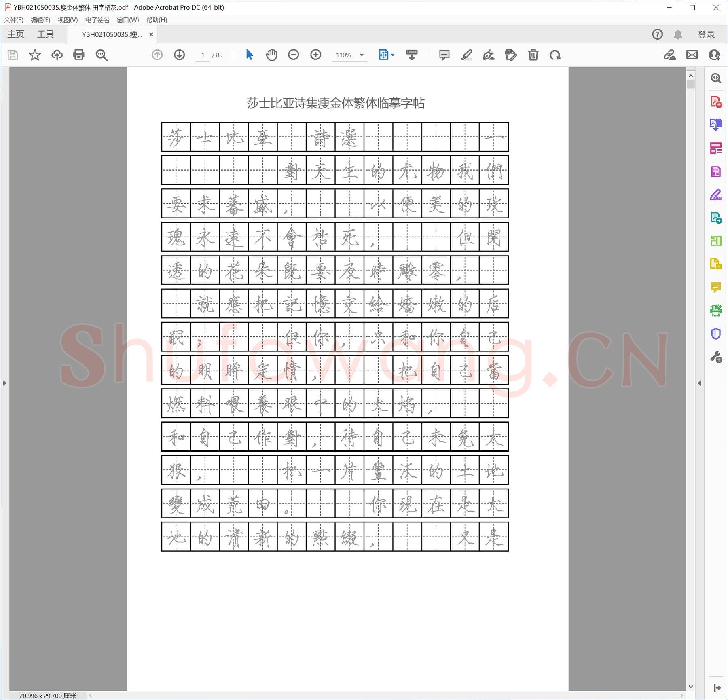Activate the hand pan tool
Viewport: 728px width, 700px height.
[x=271, y=55]
